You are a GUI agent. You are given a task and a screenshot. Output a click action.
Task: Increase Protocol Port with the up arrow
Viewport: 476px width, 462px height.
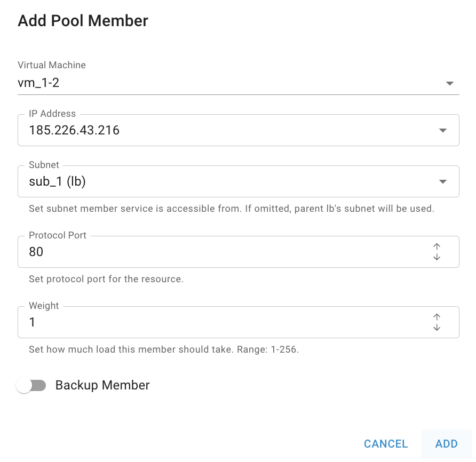[x=437, y=246]
